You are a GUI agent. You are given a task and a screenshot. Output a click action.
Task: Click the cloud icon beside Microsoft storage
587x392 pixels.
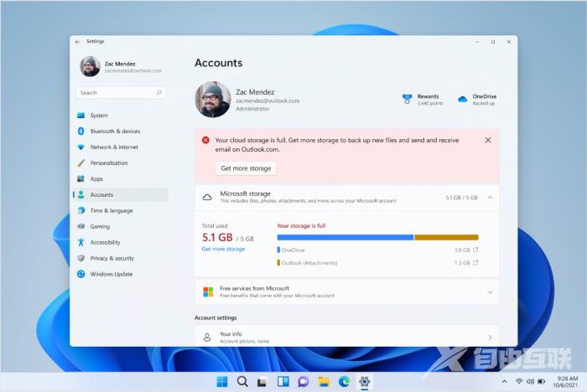[207, 197]
